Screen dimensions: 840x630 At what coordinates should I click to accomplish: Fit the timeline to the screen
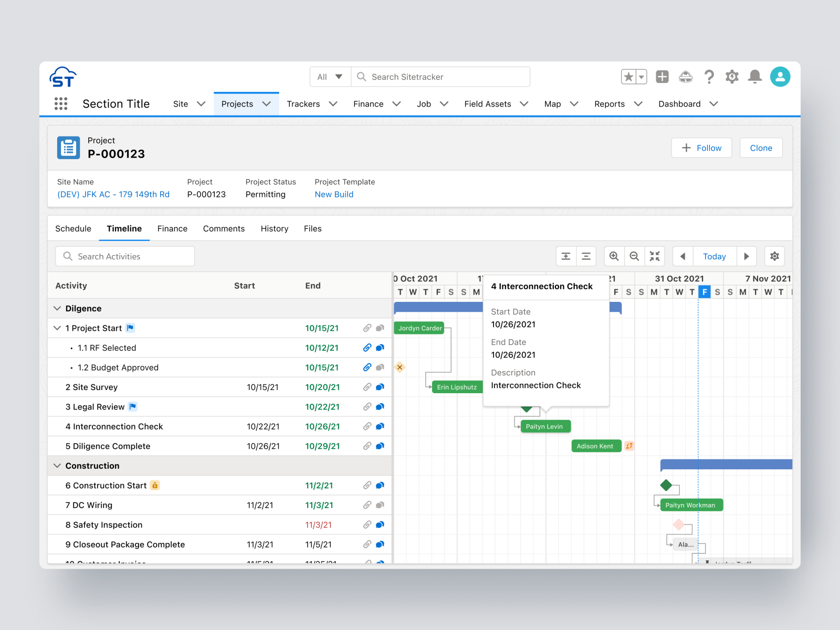click(655, 256)
